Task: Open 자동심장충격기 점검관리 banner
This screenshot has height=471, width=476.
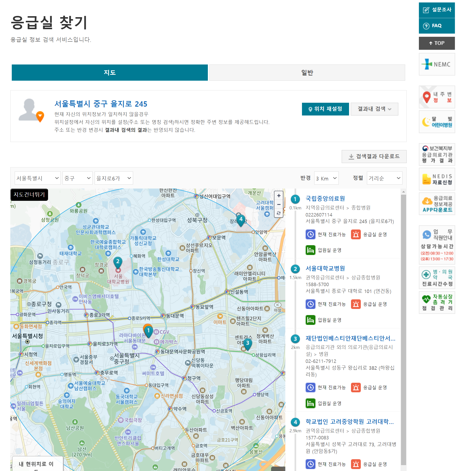Action: [x=437, y=302]
